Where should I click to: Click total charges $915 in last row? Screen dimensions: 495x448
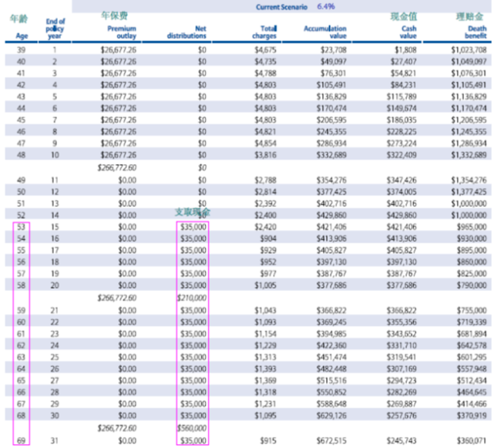click(x=268, y=441)
